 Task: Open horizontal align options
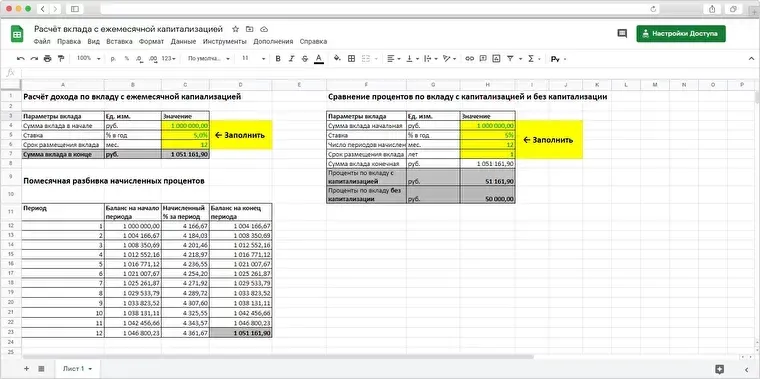point(394,59)
